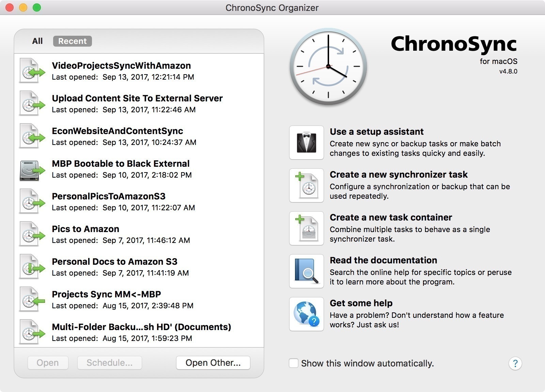Click last opened Aug 15, 2017, 1:59:23 PM

click(122, 339)
